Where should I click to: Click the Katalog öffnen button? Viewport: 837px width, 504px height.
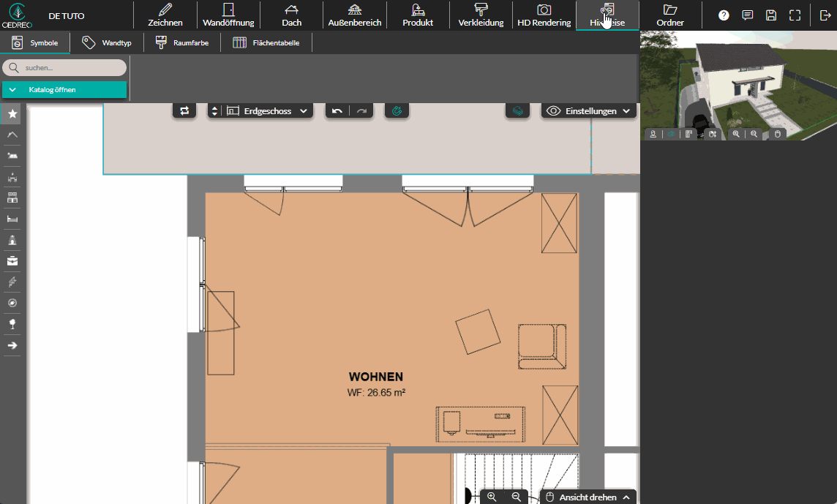coord(64,90)
